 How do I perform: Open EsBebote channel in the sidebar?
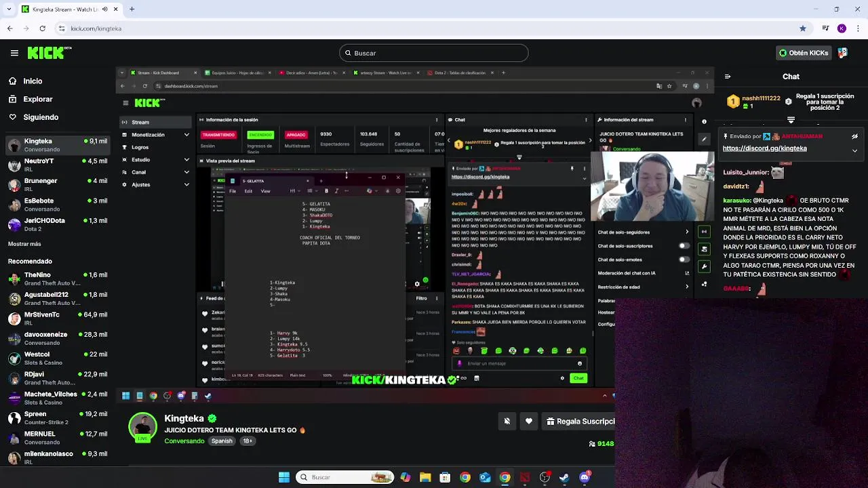[57, 205]
